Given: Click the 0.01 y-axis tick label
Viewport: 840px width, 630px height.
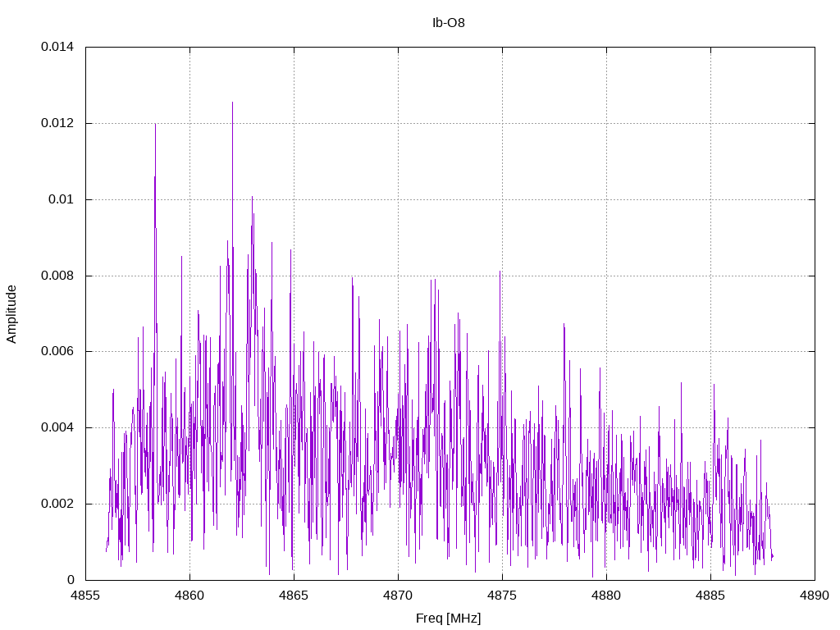Looking at the screenshot, I should click(x=61, y=199).
